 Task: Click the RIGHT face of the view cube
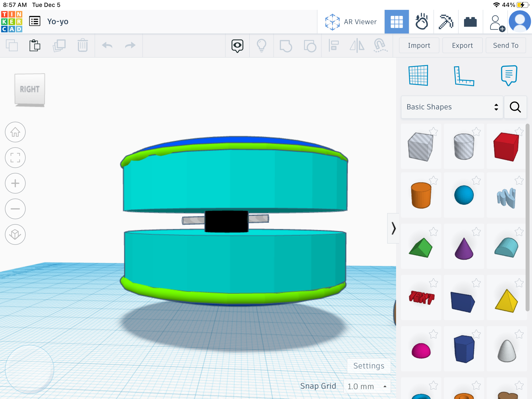[x=30, y=89]
